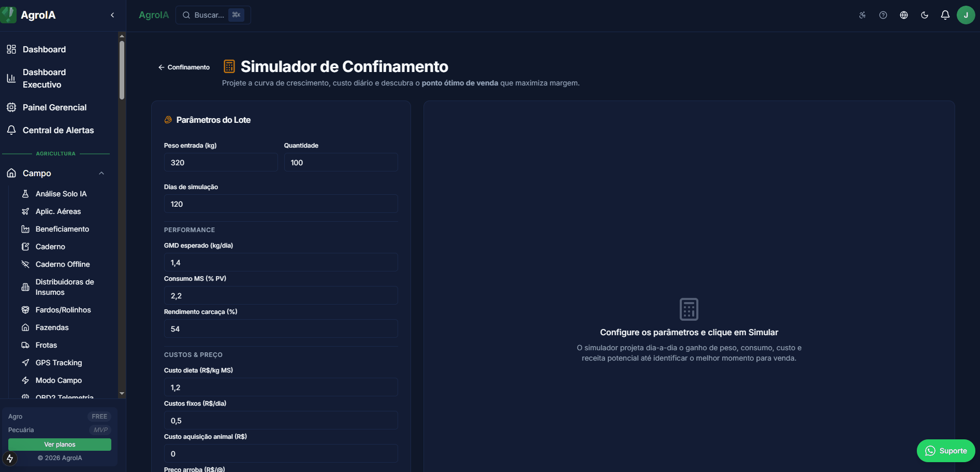Viewport: 980px width, 472px height.
Task: Click the Parâmetros do Lote heading icon
Action: (x=168, y=120)
